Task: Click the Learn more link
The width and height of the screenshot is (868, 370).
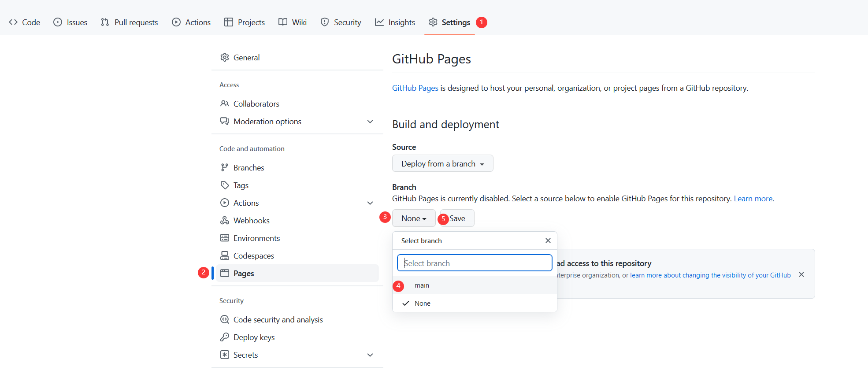Action: coord(753,198)
